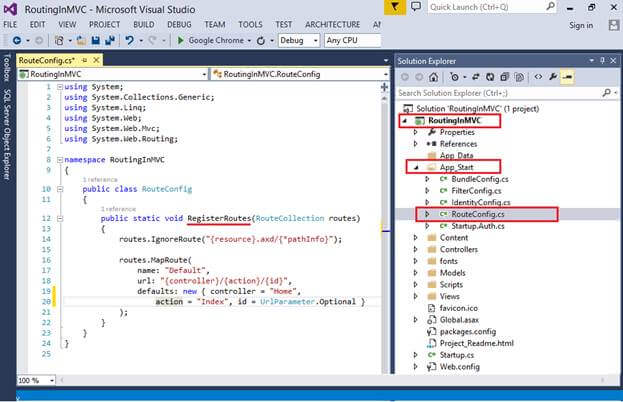Click the Sign in link
Screen dimensions: 623x402
coord(581,25)
